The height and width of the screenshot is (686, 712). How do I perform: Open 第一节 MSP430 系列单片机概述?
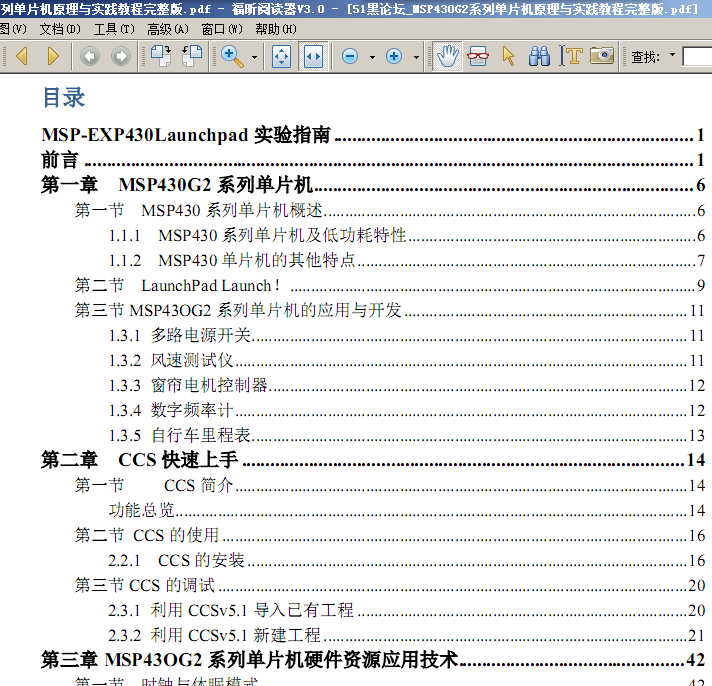tap(390, 210)
